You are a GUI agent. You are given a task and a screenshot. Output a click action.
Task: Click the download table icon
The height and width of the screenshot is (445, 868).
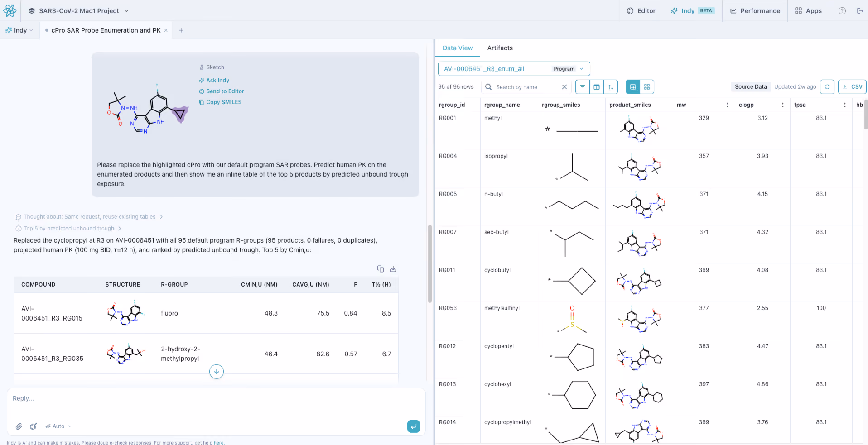393,269
